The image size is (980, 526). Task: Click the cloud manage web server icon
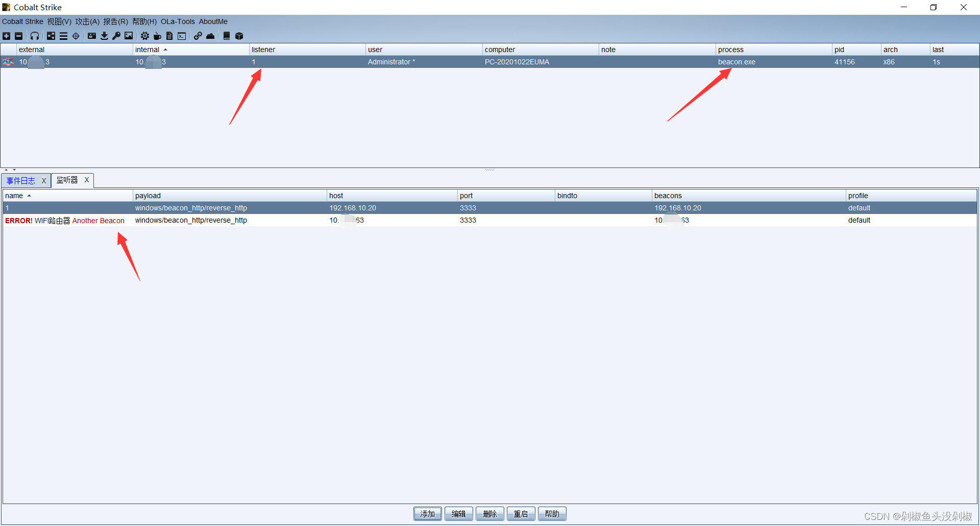pos(210,36)
